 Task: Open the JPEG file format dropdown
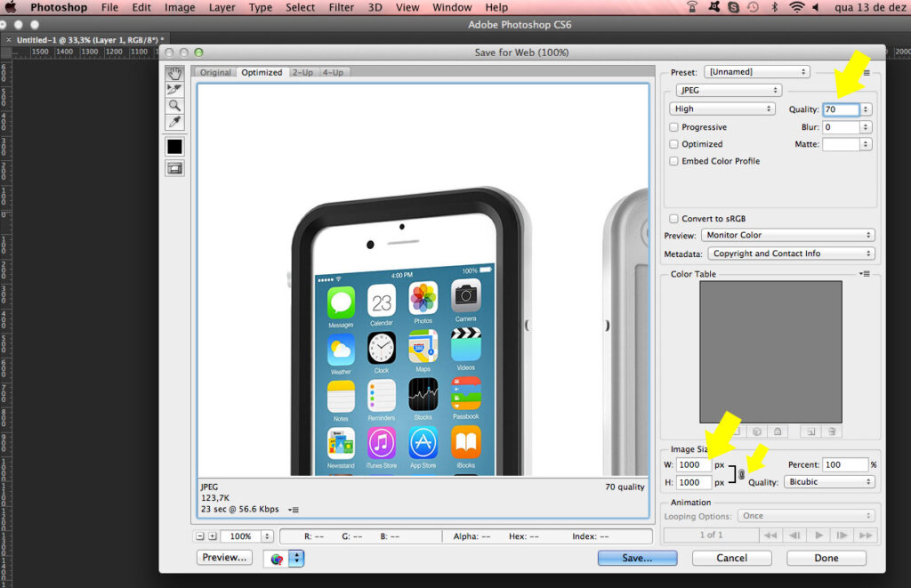(729, 90)
